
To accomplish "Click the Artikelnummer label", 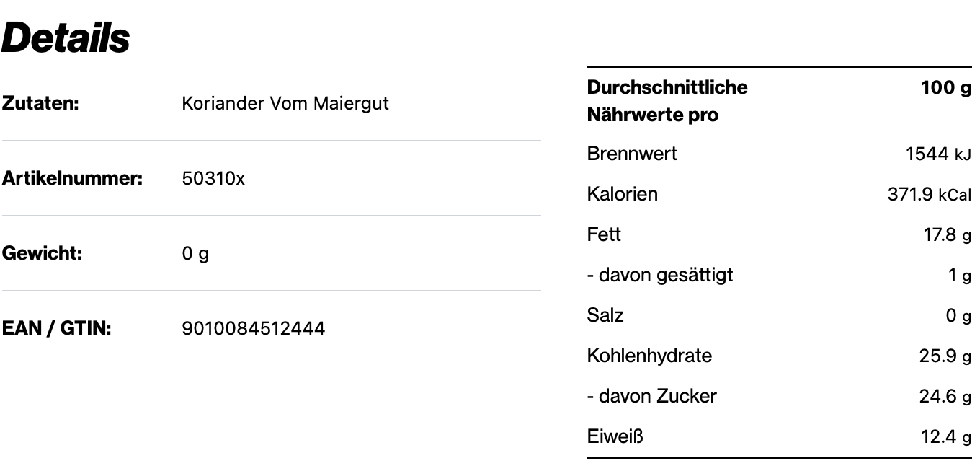I will point(71,178).
